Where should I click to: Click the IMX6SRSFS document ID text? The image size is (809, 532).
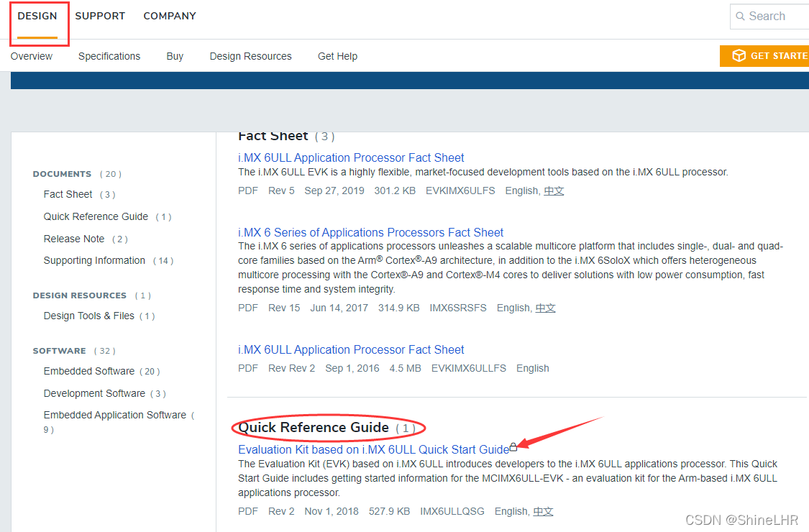(x=458, y=308)
